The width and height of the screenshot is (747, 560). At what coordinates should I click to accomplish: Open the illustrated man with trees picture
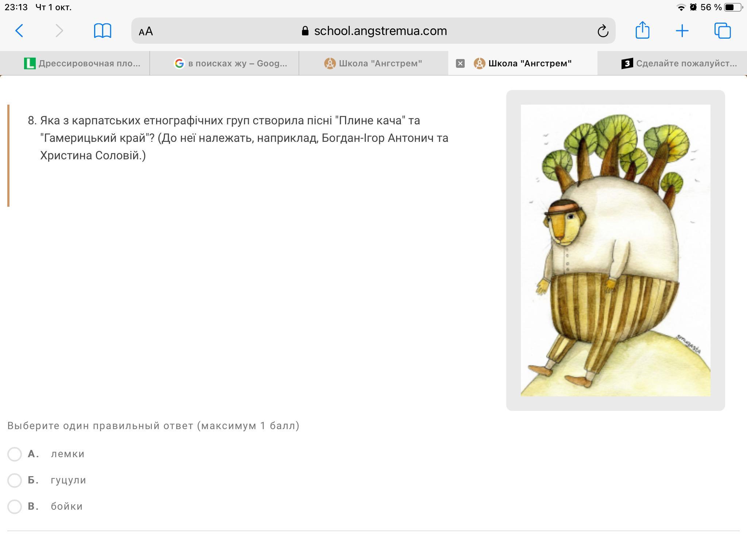(615, 250)
